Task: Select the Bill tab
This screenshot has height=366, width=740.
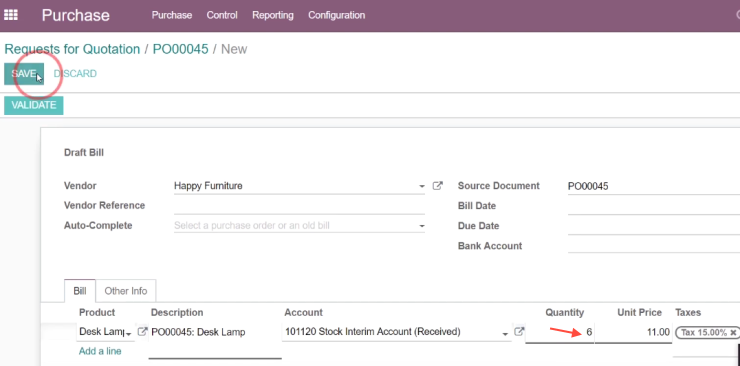Action: [x=80, y=291]
